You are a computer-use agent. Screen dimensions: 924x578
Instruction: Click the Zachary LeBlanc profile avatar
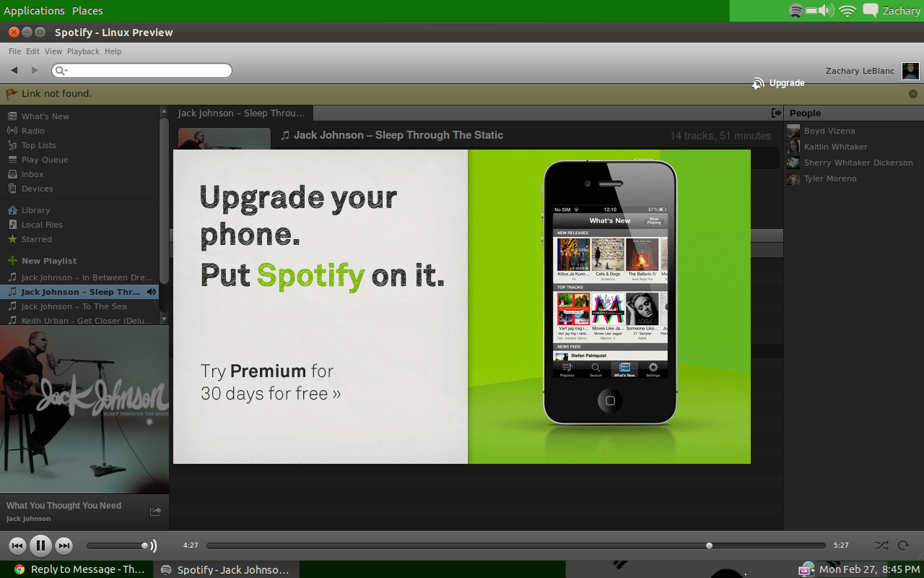910,71
